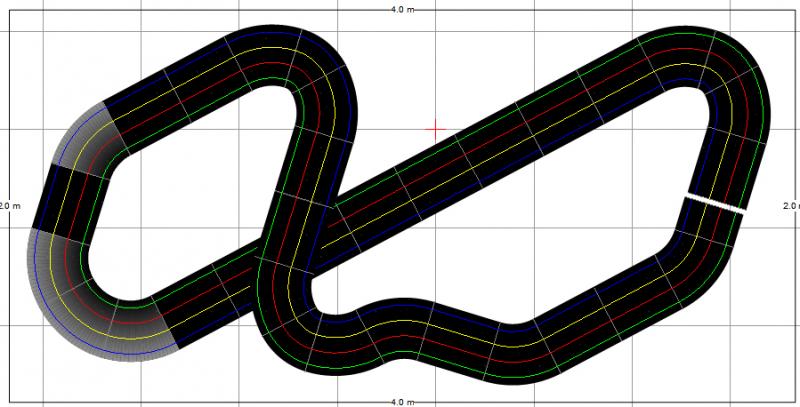
Task: Select the white start/finish line on track
Action: point(714,203)
